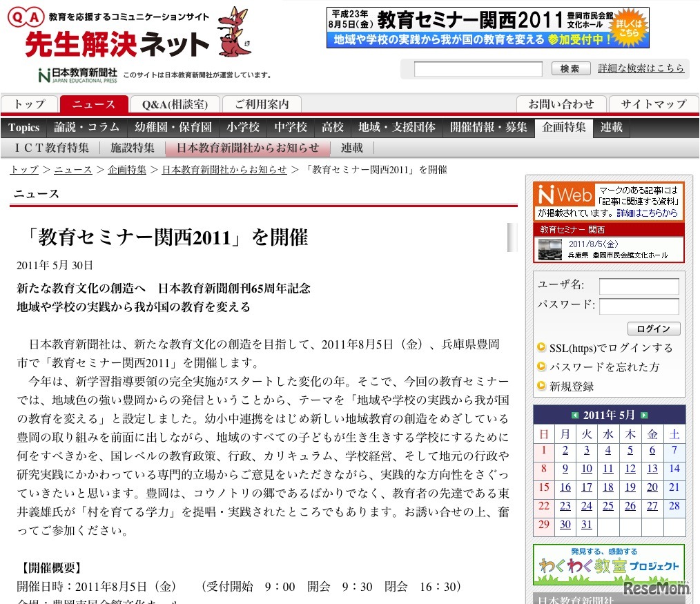700x604 pixels.
Task: Click the 日本教育新聞社 logo
Action: 78,75
